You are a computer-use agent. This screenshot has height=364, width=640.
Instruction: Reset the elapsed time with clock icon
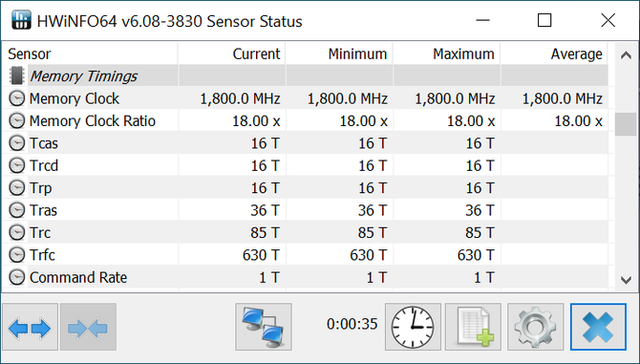pyautogui.click(x=413, y=327)
